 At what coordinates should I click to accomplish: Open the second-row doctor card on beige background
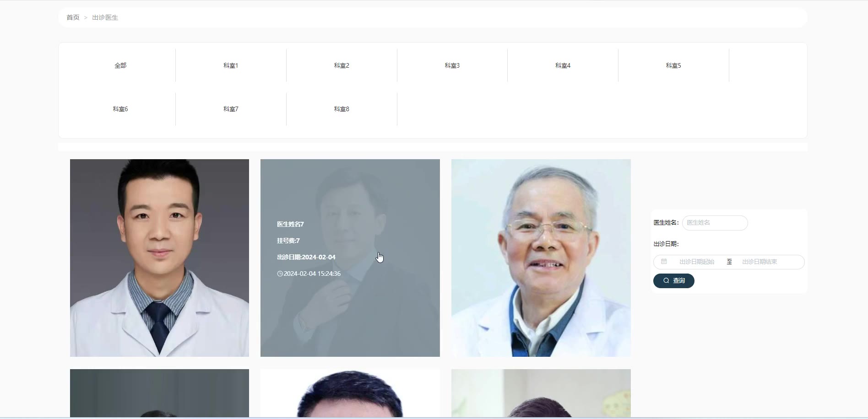(541, 393)
